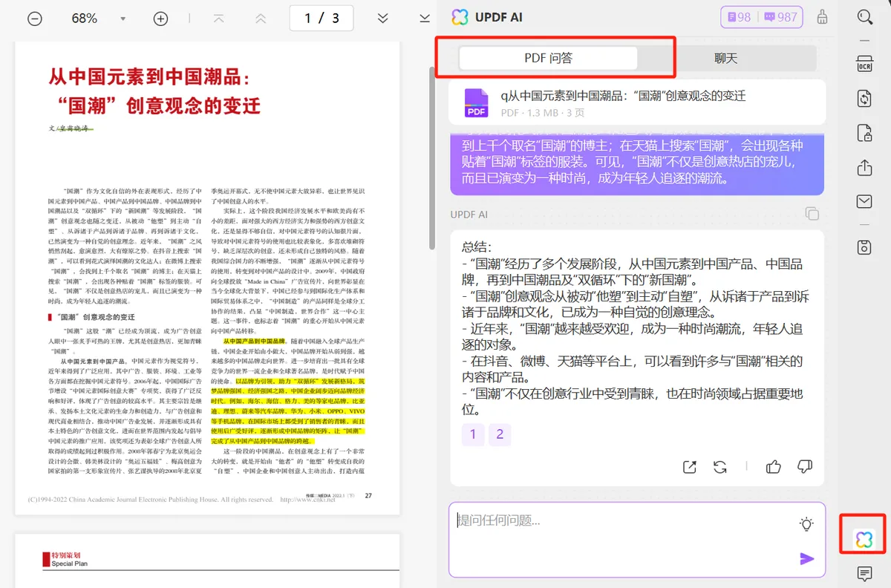The image size is (891, 588).
Task: Open the prompt lightbulb suggestions
Action: coord(806,524)
